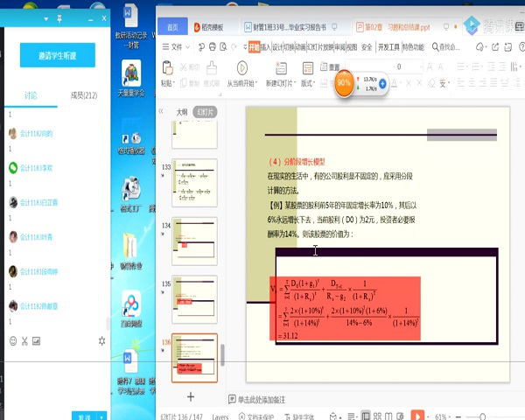Click the add slide plus button below thumbnails
Image resolution: width=525 pixels, height=420 pixels.
(x=191, y=397)
